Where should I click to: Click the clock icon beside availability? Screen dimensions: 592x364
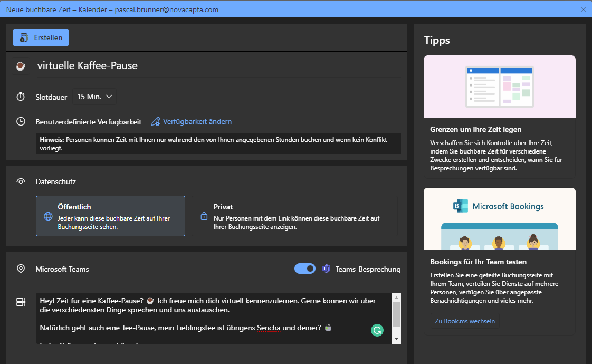tap(21, 121)
